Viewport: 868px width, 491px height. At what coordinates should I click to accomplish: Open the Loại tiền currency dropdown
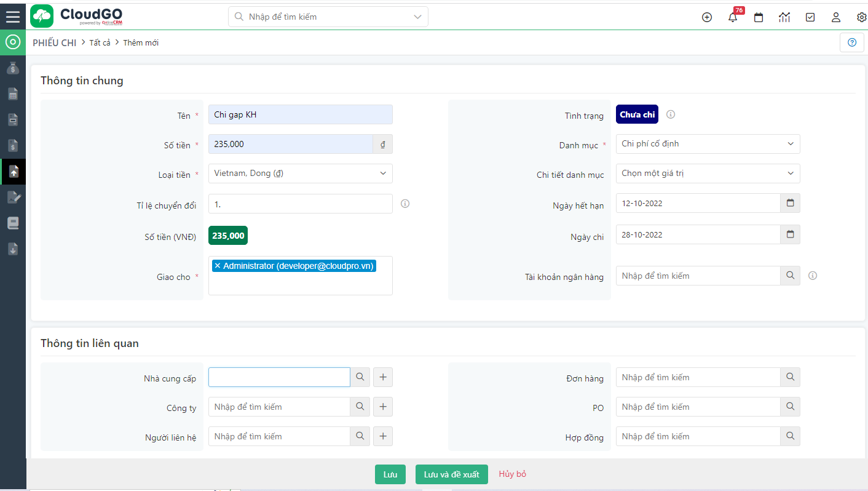[300, 174]
